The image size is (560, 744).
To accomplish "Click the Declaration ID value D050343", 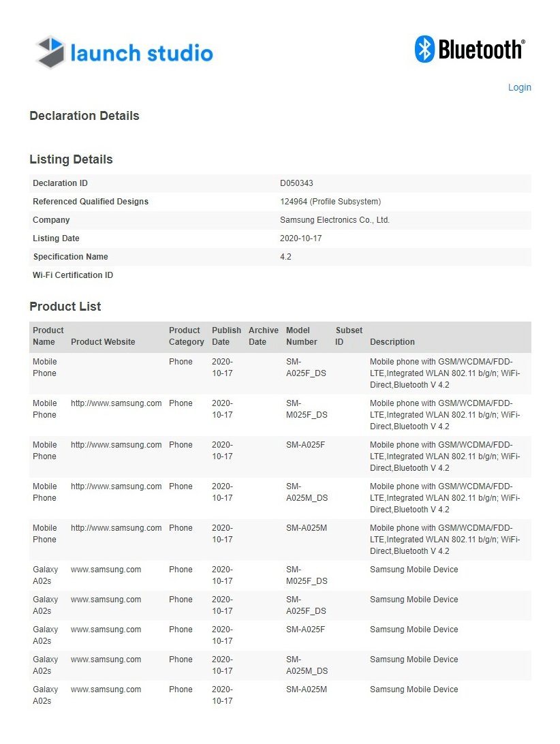I will pos(296,183).
